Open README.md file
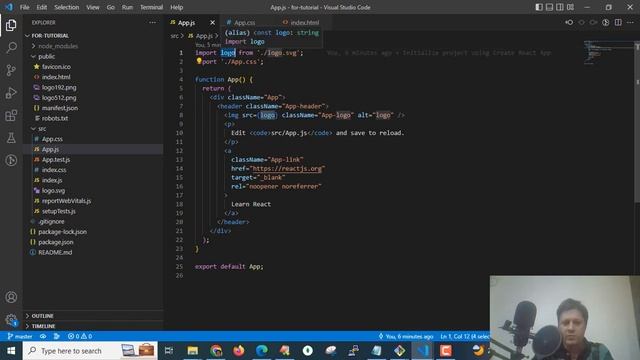640x360 pixels. click(93, 252)
